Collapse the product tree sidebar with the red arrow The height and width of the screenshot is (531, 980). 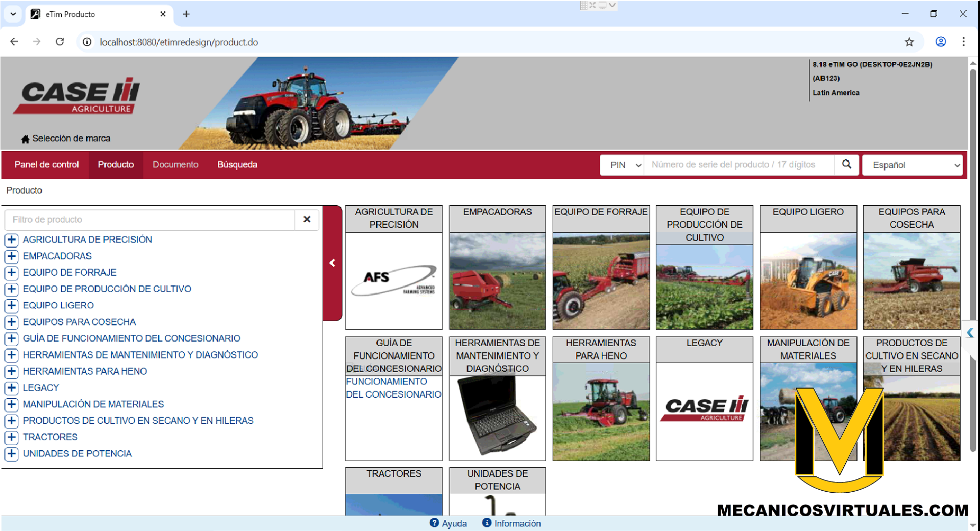point(332,263)
